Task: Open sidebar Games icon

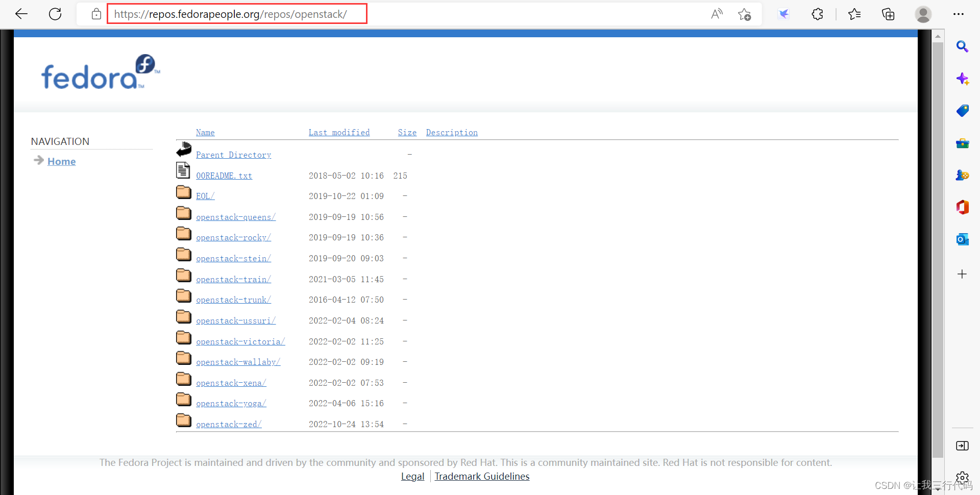Action: 962,176
